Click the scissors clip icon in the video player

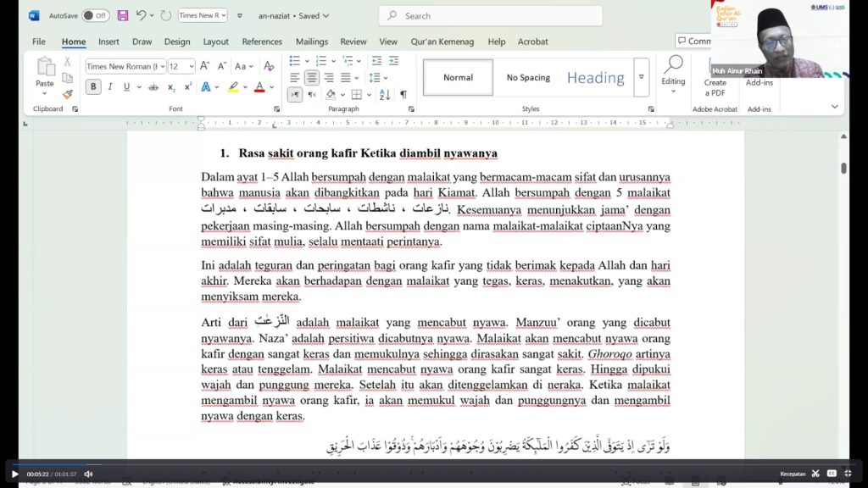815,474
